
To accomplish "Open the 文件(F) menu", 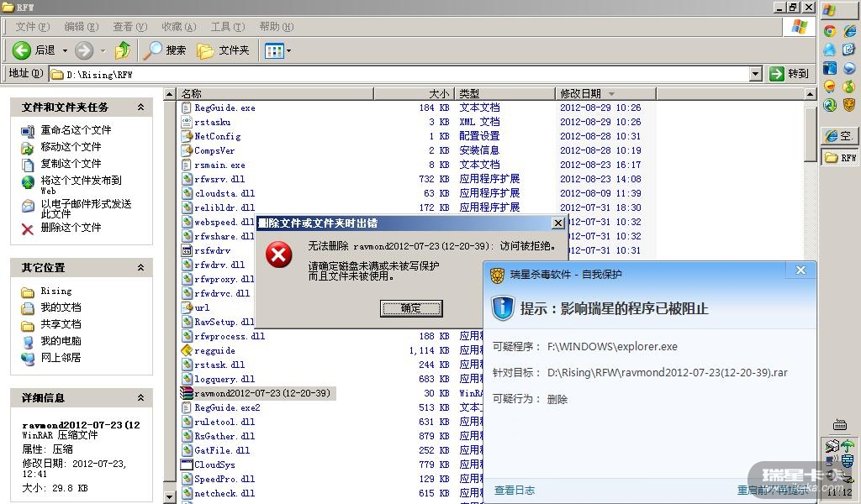I will pyautogui.click(x=32, y=26).
